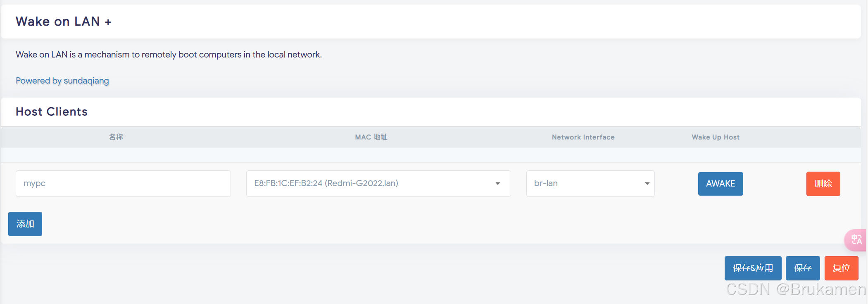Click the 添加 button to add a host
This screenshot has height=304, width=868.
click(25, 224)
